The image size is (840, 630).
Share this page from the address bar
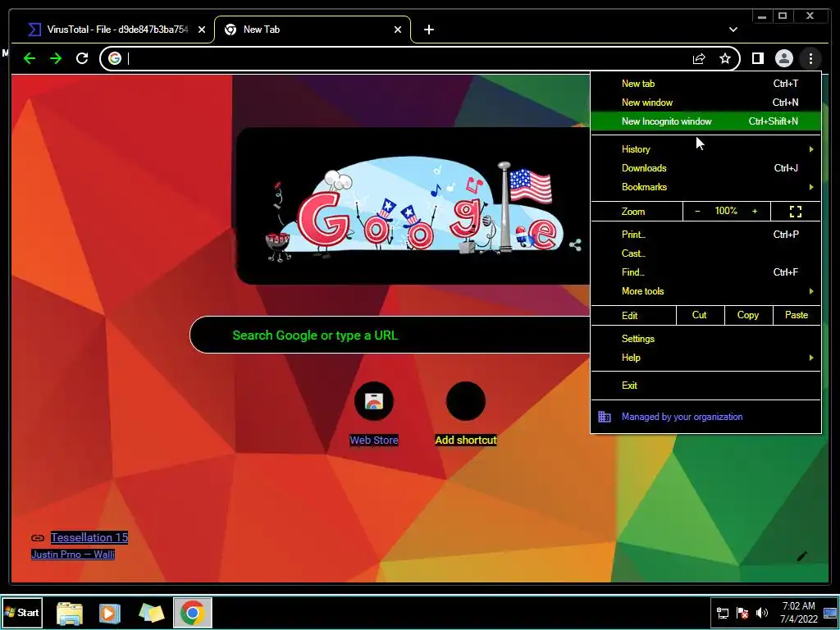tap(699, 58)
